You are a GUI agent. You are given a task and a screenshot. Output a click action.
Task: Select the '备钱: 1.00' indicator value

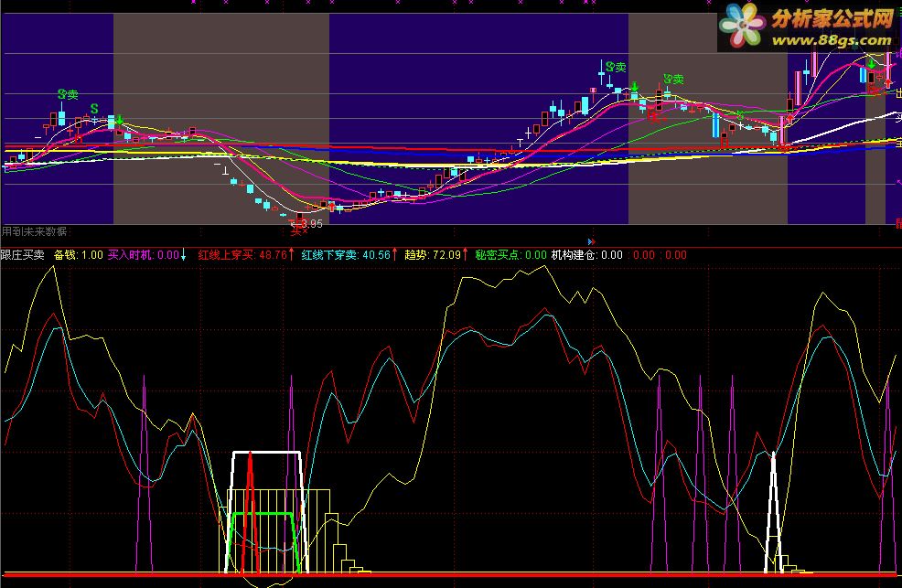79,254
